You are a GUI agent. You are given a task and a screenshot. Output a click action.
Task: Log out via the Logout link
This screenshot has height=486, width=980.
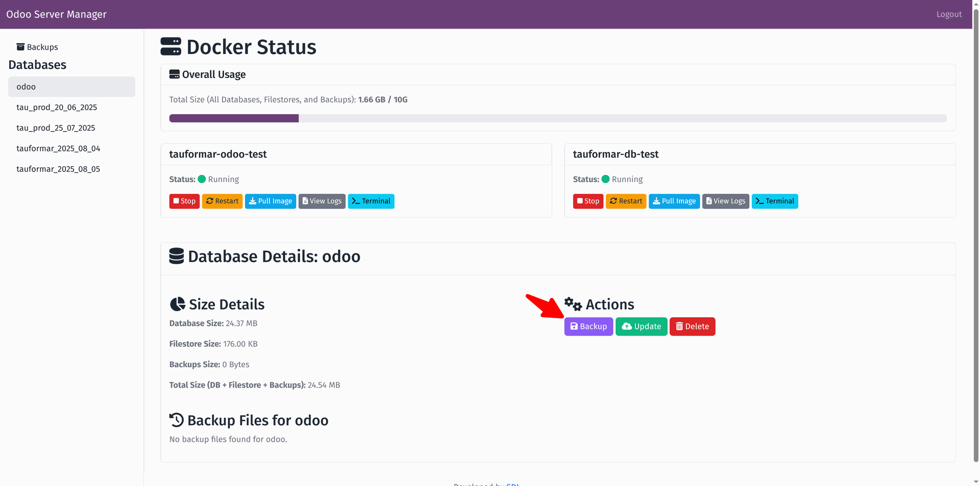pos(948,14)
